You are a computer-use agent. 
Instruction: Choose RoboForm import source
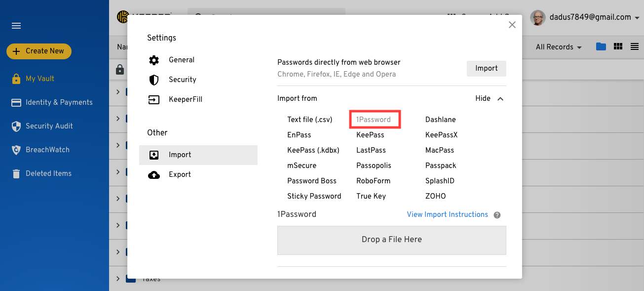pos(374,181)
